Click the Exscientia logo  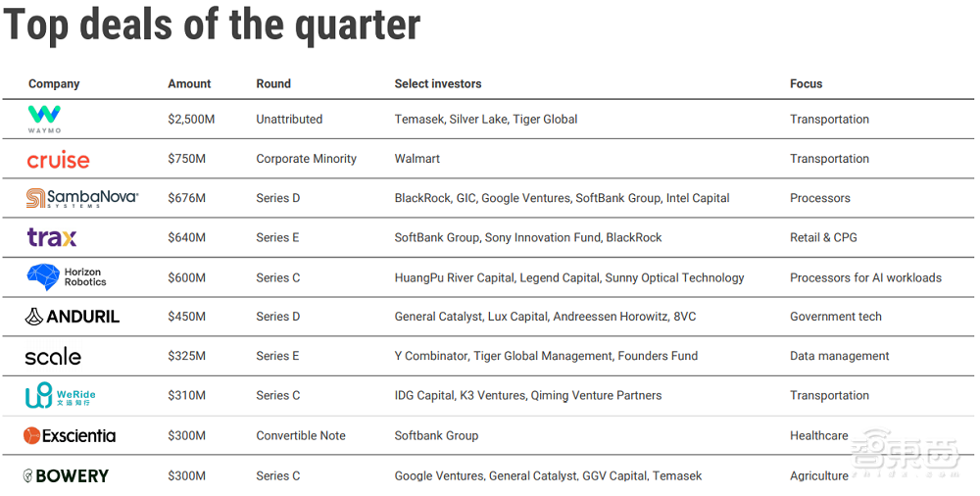pyautogui.click(x=70, y=435)
